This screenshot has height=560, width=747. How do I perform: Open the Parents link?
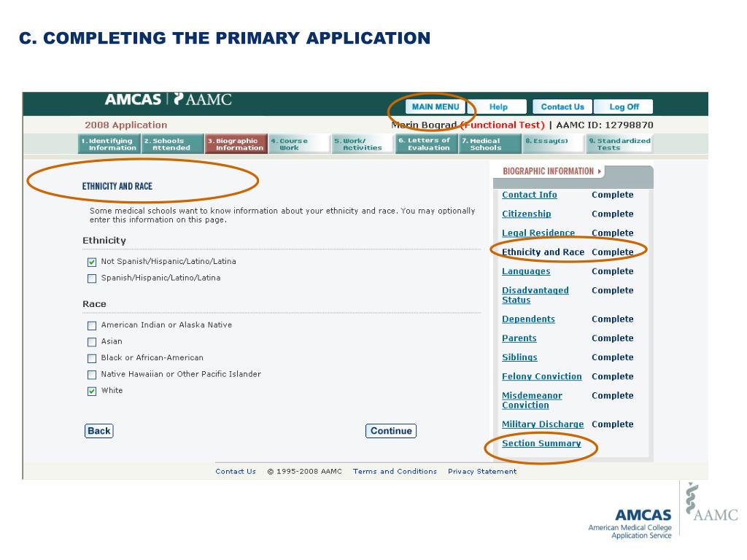coord(519,338)
